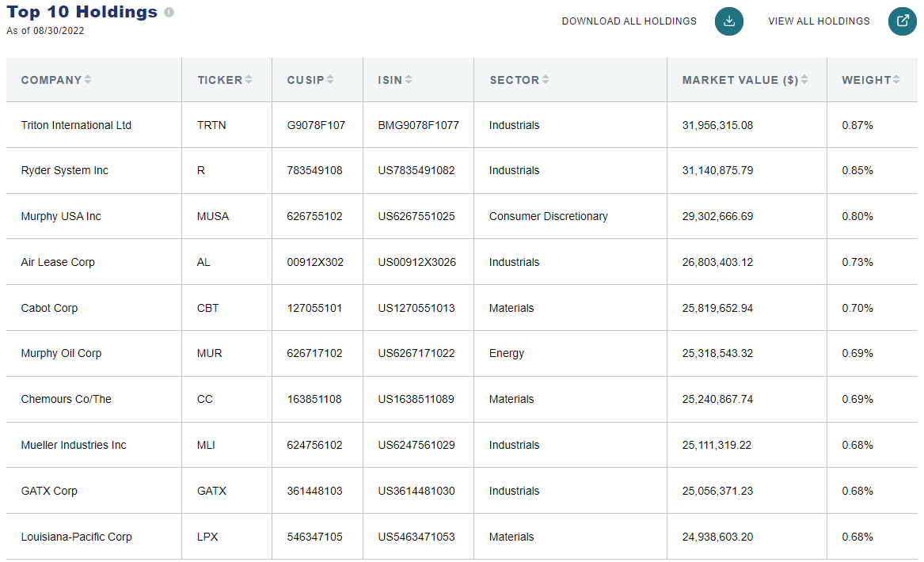Select Chemours Co/The company name

tap(66, 400)
